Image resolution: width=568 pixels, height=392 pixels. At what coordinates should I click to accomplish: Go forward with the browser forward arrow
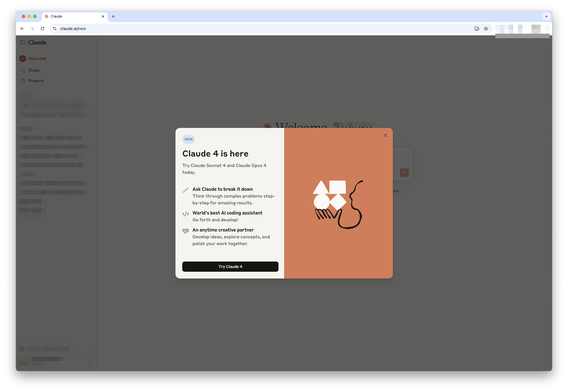pyautogui.click(x=32, y=29)
